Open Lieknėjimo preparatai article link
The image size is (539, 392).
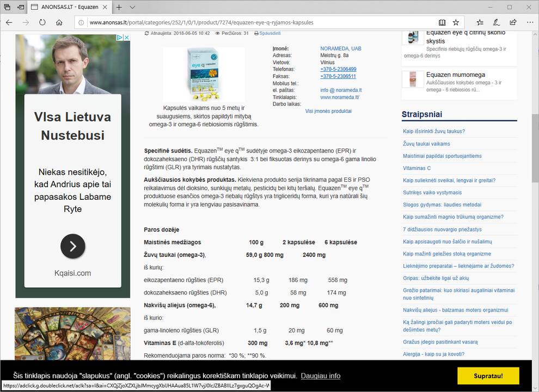click(x=458, y=266)
